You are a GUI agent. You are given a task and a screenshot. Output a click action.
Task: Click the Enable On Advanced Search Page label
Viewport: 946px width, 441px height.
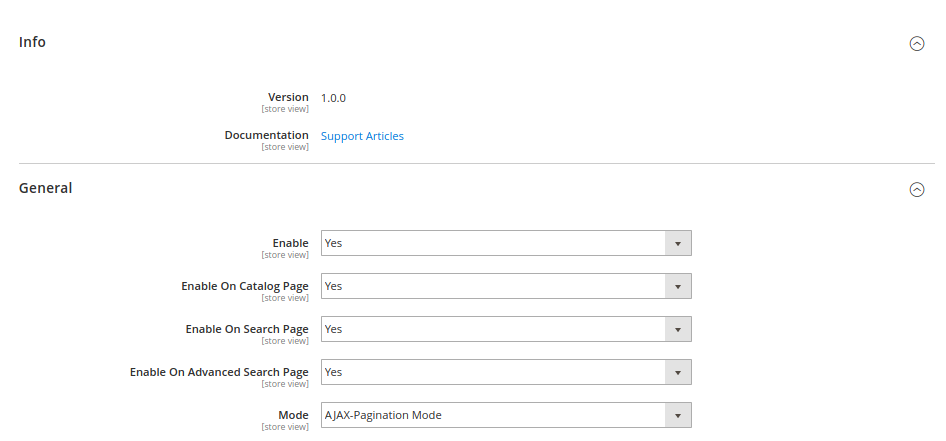coord(219,372)
